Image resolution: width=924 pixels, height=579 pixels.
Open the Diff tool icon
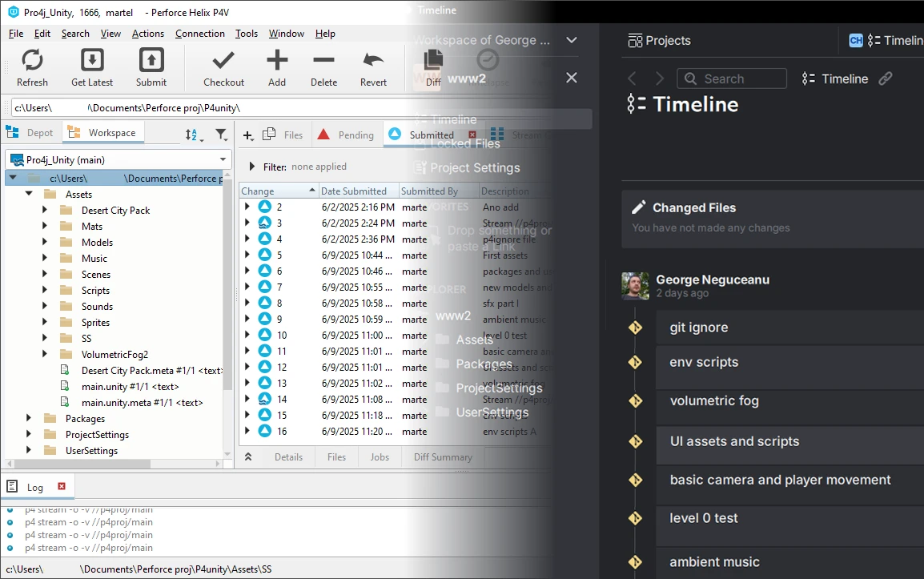(432, 62)
